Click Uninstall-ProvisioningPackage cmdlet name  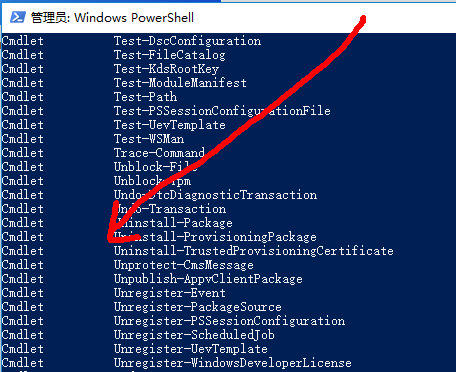pos(215,237)
